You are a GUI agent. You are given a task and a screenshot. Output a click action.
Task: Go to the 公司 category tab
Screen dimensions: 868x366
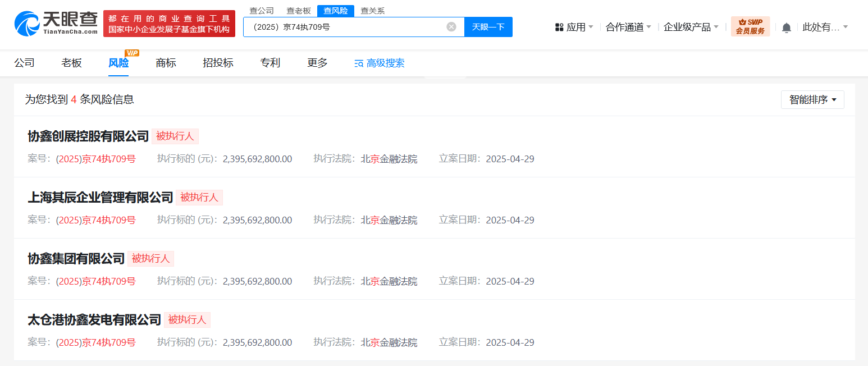(x=25, y=63)
